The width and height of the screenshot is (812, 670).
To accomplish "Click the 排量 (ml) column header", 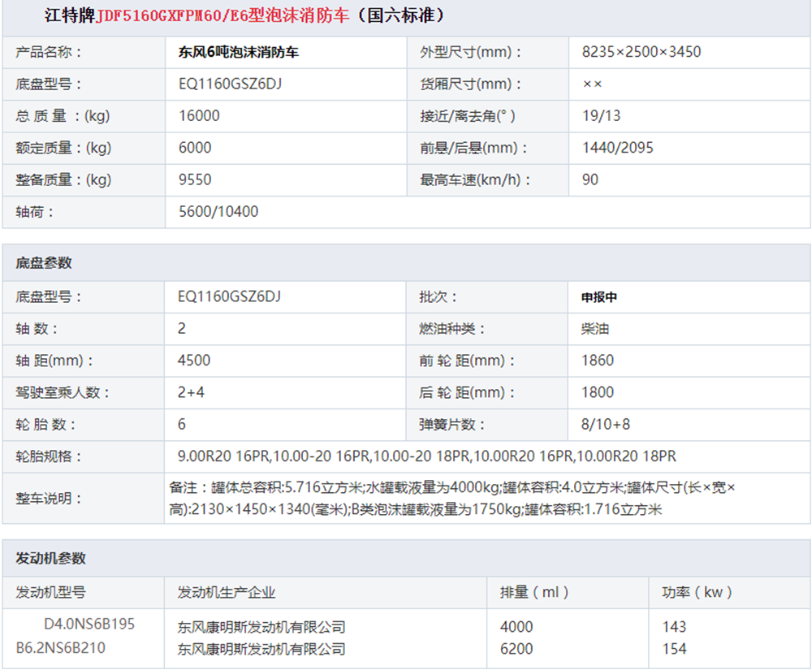I will [x=534, y=592].
